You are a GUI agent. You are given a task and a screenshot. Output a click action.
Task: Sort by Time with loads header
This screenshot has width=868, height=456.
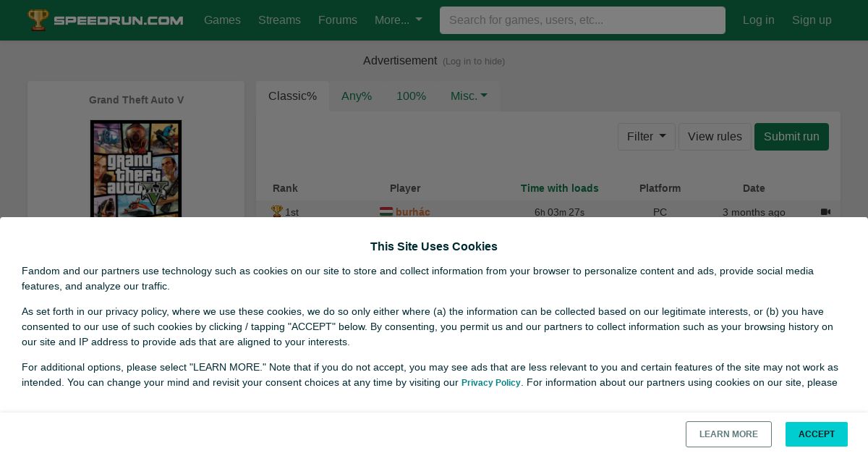[x=559, y=188]
